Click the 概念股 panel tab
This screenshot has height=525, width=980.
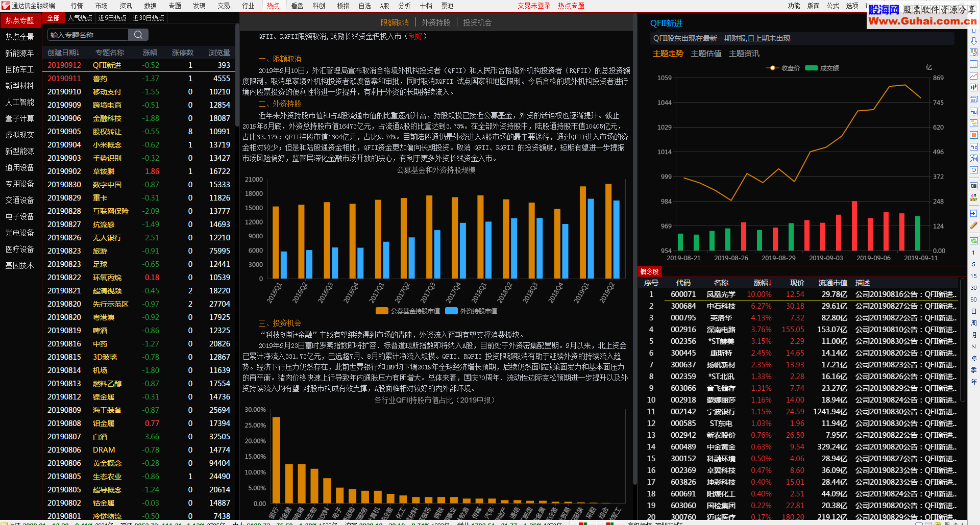pyautogui.click(x=649, y=271)
